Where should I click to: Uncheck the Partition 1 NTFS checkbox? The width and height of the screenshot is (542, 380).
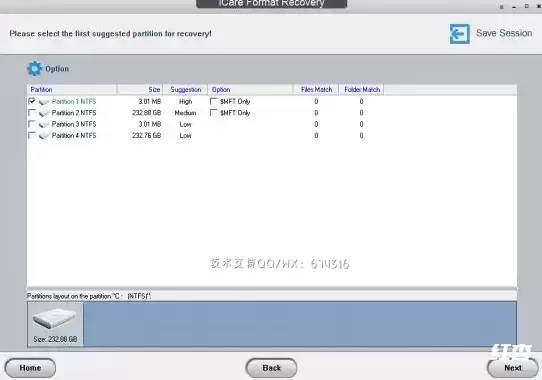pos(32,101)
